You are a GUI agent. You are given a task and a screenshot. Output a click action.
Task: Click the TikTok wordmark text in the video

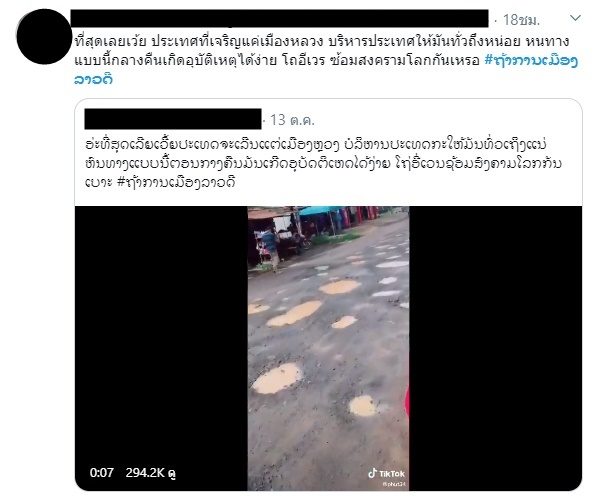(392, 474)
